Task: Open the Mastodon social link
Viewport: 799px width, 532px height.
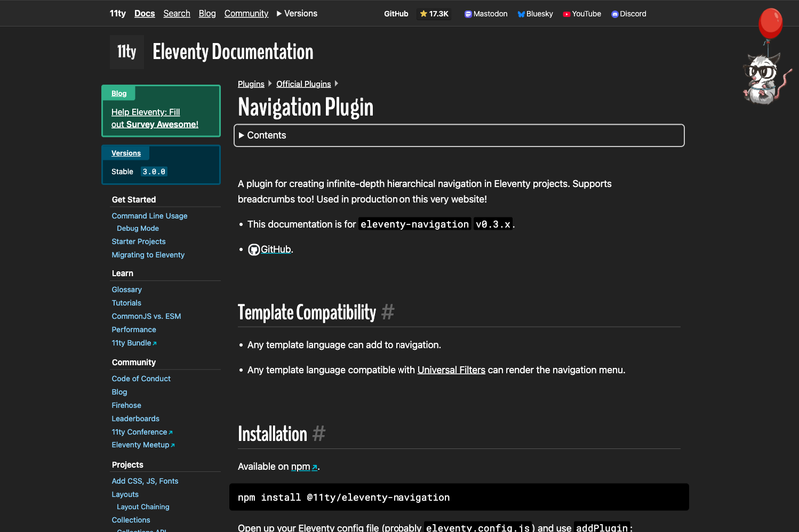Action: tap(486, 14)
